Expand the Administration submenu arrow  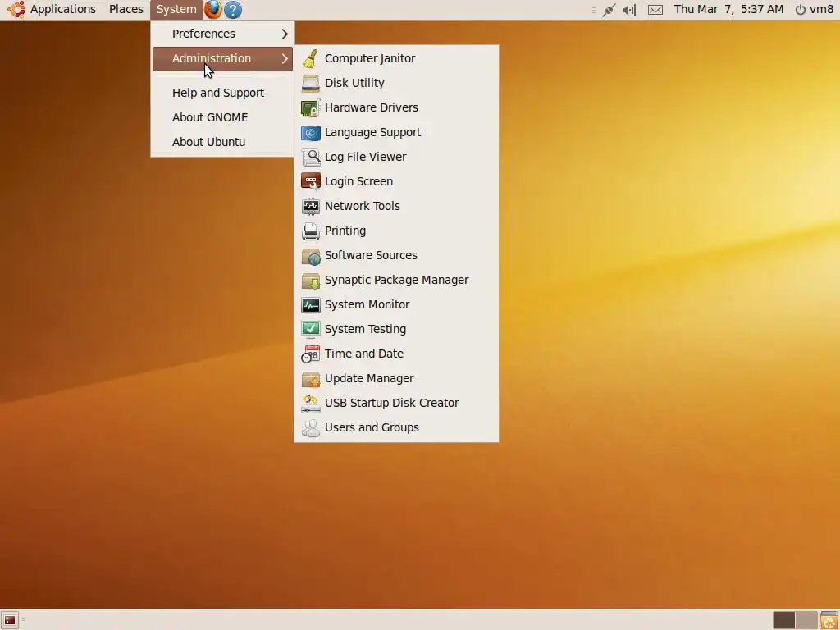[285, 58]
